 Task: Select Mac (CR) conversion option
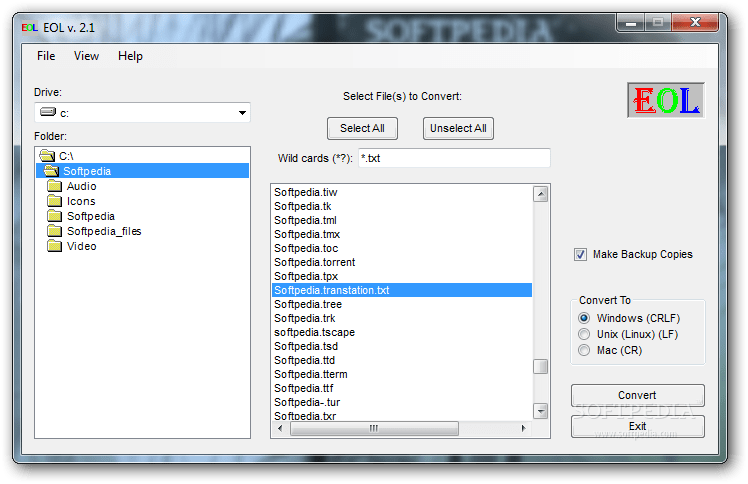pyautogui.click(x=584, y=350)
